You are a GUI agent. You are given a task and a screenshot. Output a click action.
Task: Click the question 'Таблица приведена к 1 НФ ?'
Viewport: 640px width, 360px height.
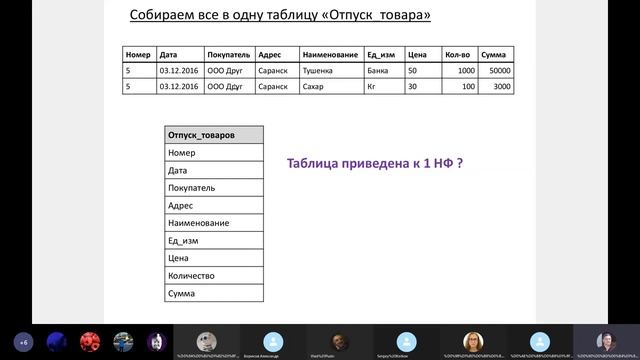[x=375, y=163]
